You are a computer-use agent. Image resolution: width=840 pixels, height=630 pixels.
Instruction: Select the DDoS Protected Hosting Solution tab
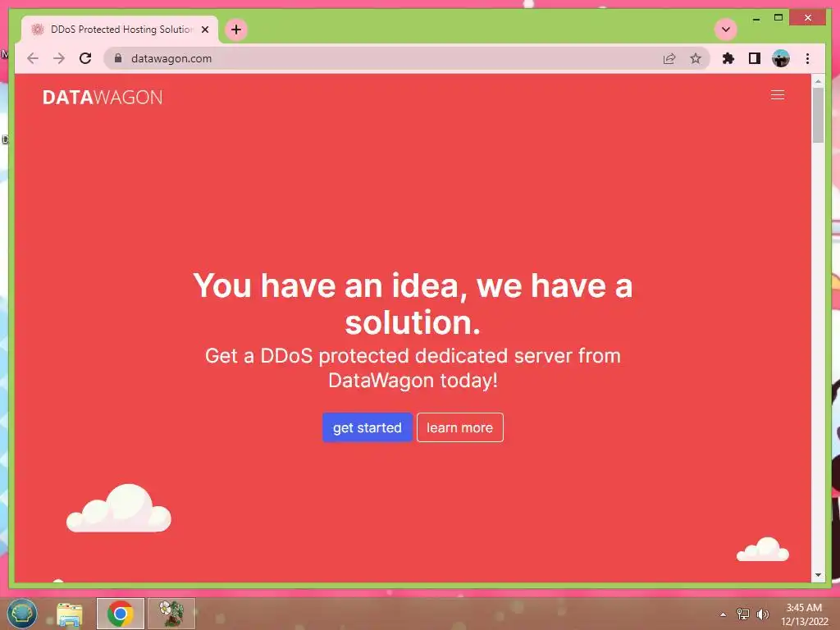(120, 30)
